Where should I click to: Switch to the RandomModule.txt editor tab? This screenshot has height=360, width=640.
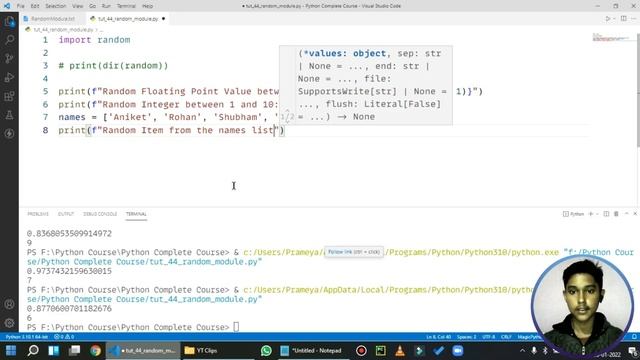52,19
